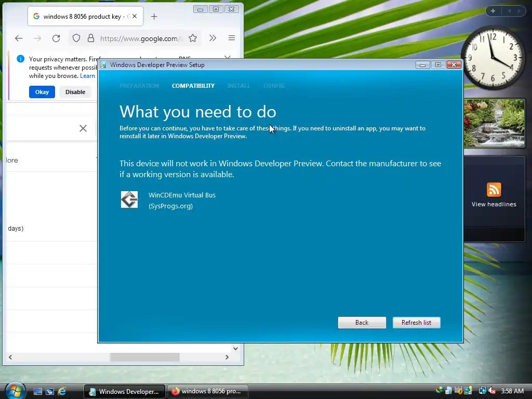Open the Install step tab

pyautogui.click(x=238, y=86)
